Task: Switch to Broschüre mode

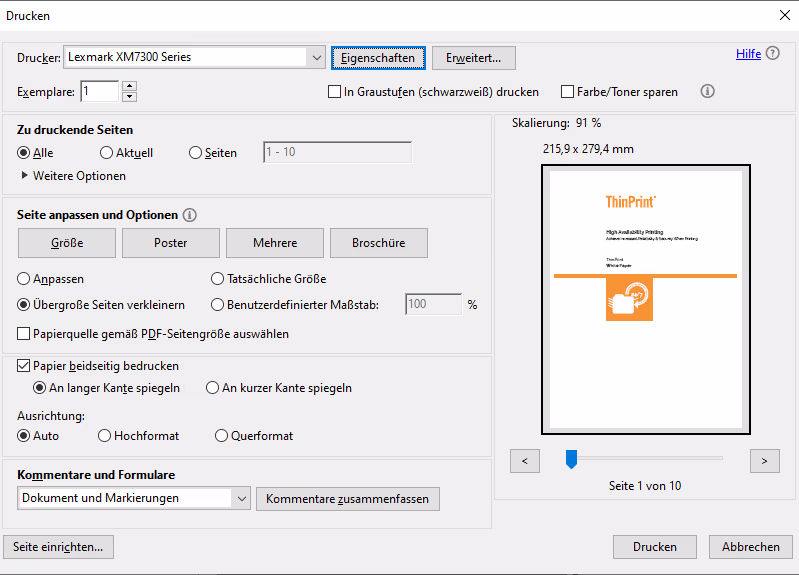Action: pyautogui.click(x=379, y=243)
